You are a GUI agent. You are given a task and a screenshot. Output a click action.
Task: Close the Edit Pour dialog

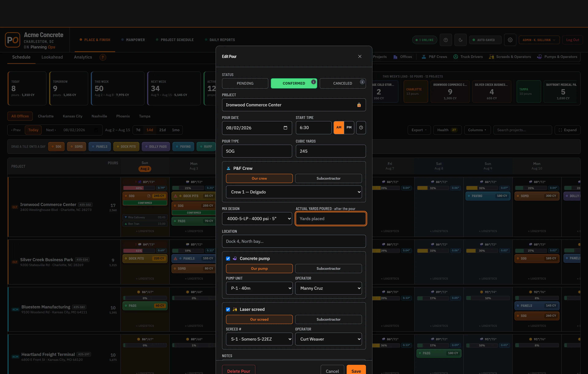click(360, 56)
